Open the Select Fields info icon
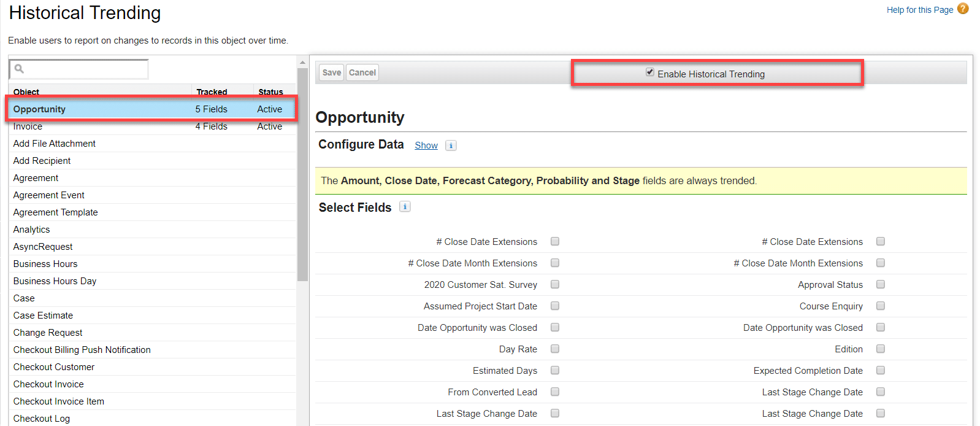Viewport: 980px width, 426px height. 405,207
